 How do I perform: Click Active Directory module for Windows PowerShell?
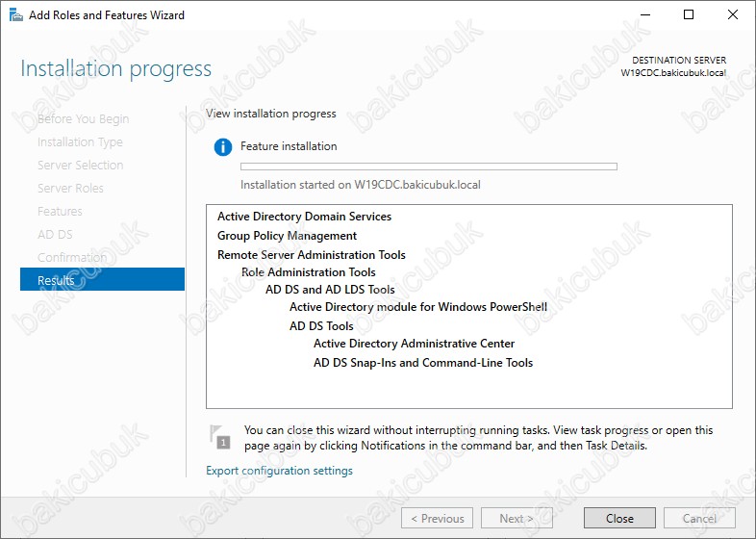tap(418, 307)
